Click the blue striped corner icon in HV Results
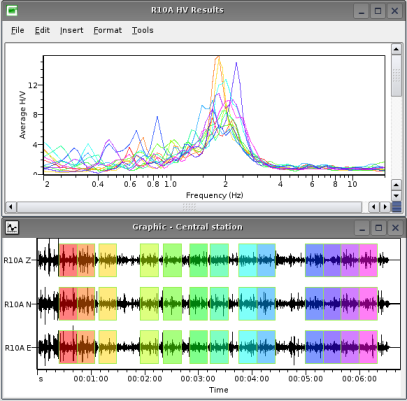This screenshot has width=407, height=401. 396,207
